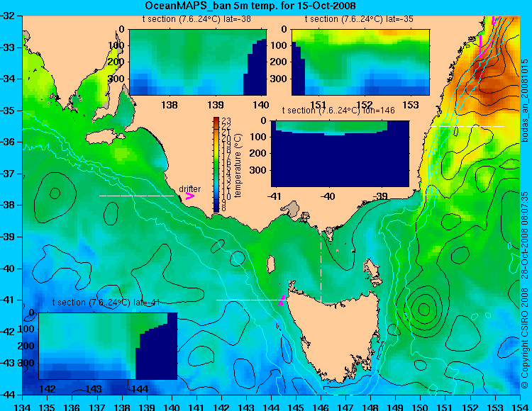This screenshot has width=532, height=411.
Task: Select the magenta drifter marker northwest of Tasmania
Action: (282, 300)
